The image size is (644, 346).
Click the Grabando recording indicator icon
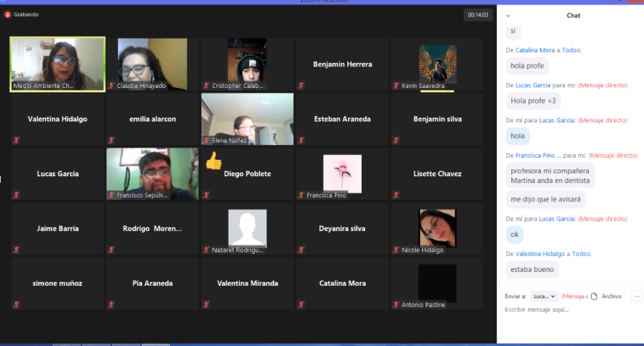pyautogui.click(x=8, y=14)
